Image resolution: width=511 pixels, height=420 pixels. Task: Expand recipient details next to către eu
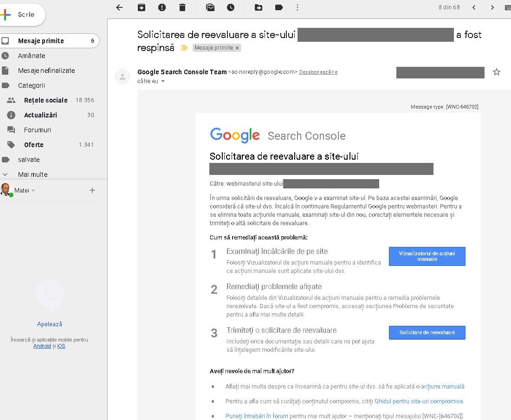point(163,81)
